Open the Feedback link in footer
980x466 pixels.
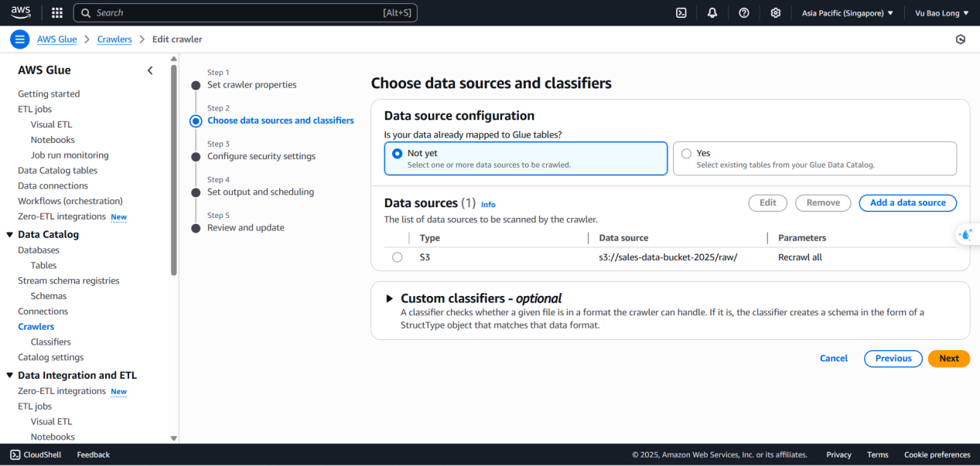[94, 455]
